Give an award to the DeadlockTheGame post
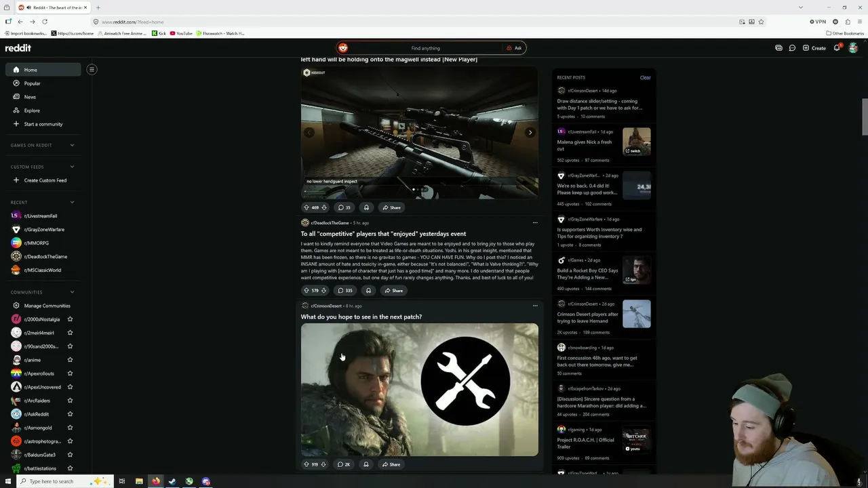The image size is (868, 488). [368, 291]
